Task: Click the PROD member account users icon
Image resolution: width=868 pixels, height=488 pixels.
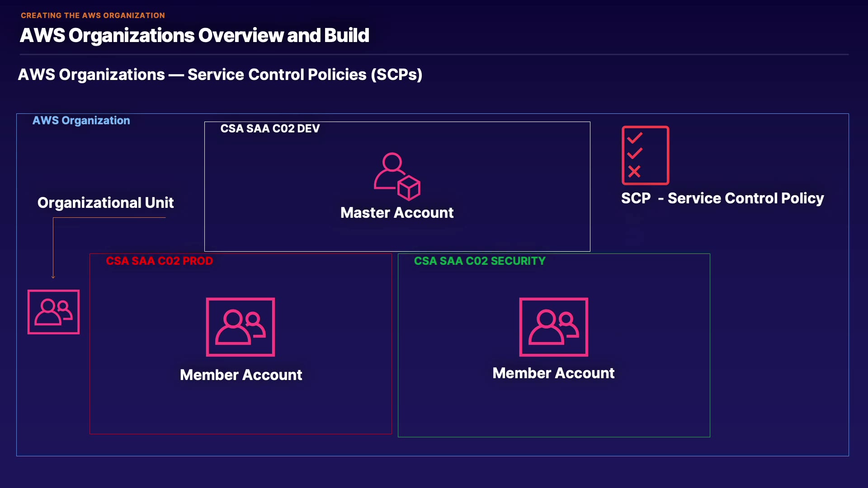Action: coord(241,327)
